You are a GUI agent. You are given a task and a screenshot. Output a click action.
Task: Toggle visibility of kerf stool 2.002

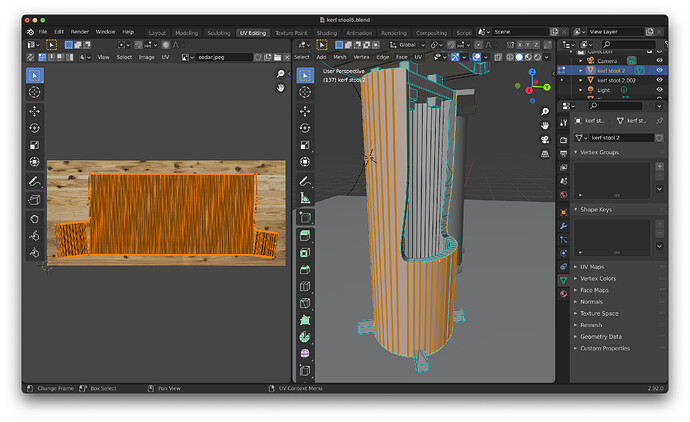click(659, 80)
